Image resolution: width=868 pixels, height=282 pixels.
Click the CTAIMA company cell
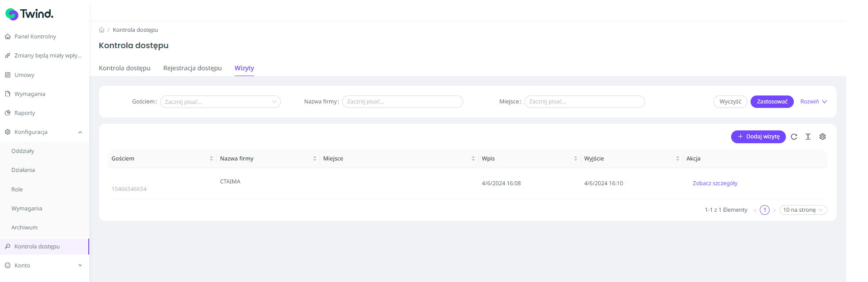230,182
